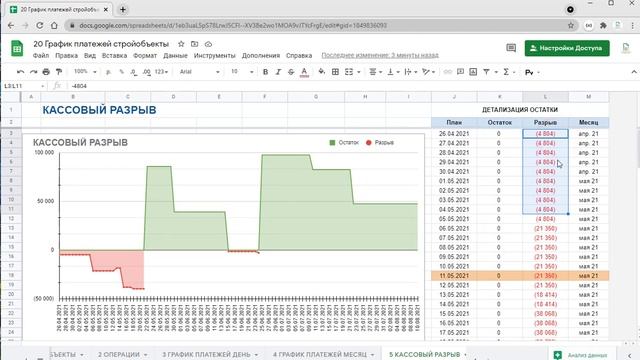
Task: Open the last edit history link
Action: click(380, 55)
